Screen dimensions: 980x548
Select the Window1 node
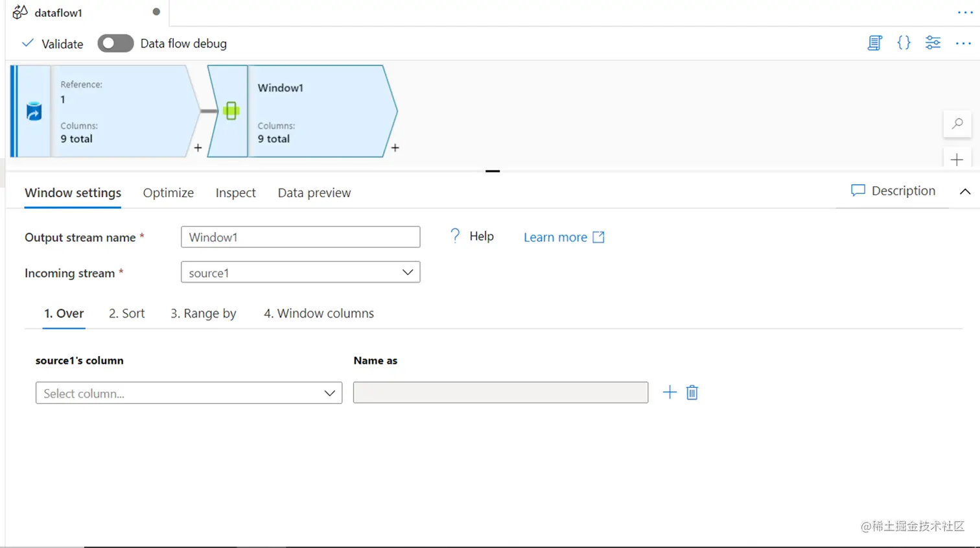click(x=302, y=111)
